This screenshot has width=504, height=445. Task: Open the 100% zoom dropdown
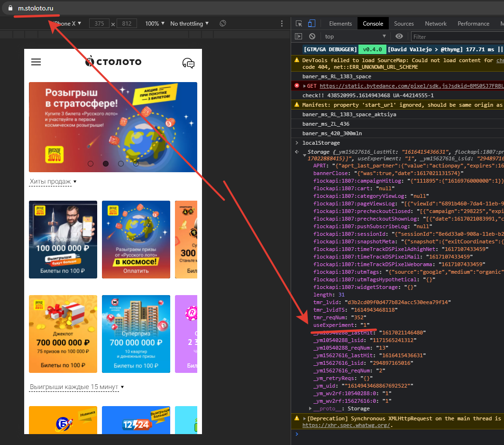pos(155,24)
